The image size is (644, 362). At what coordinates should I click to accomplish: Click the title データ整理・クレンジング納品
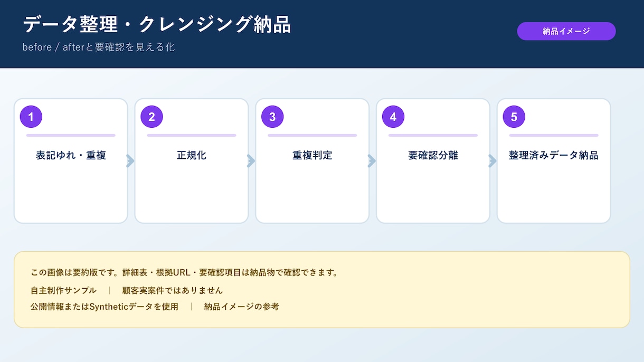157,24
